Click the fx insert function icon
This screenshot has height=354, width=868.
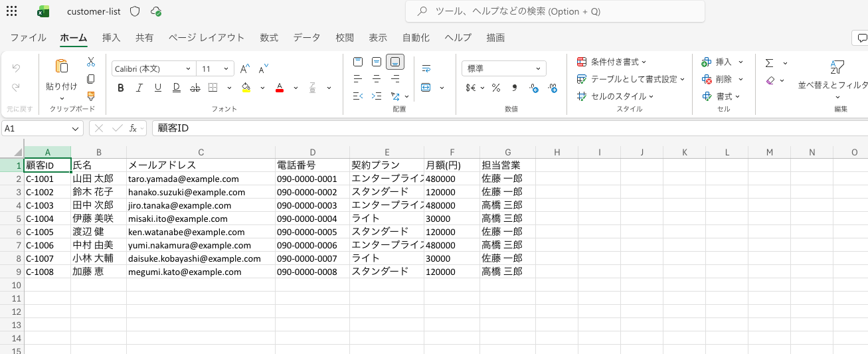pos(133,128)
